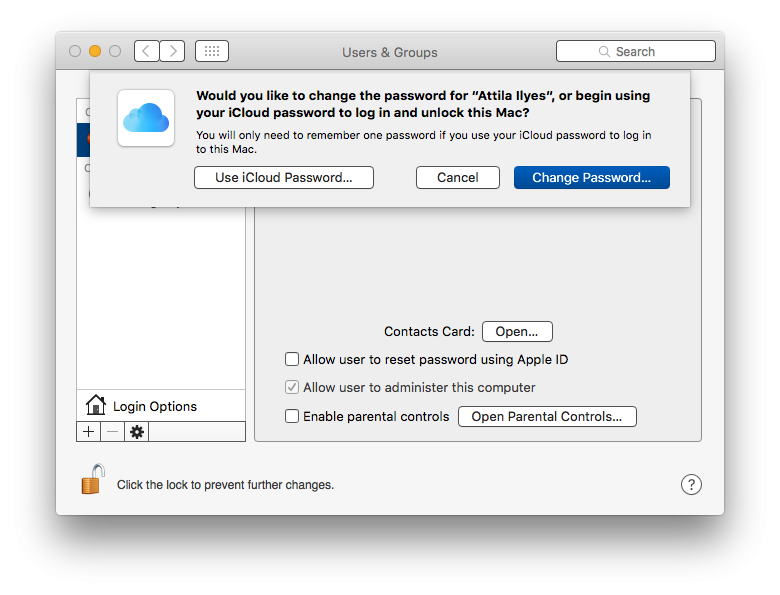The width and height of the screenshot is (780, 595).
Task: Check Enable parental controls
Action: [x=292, y=416]
